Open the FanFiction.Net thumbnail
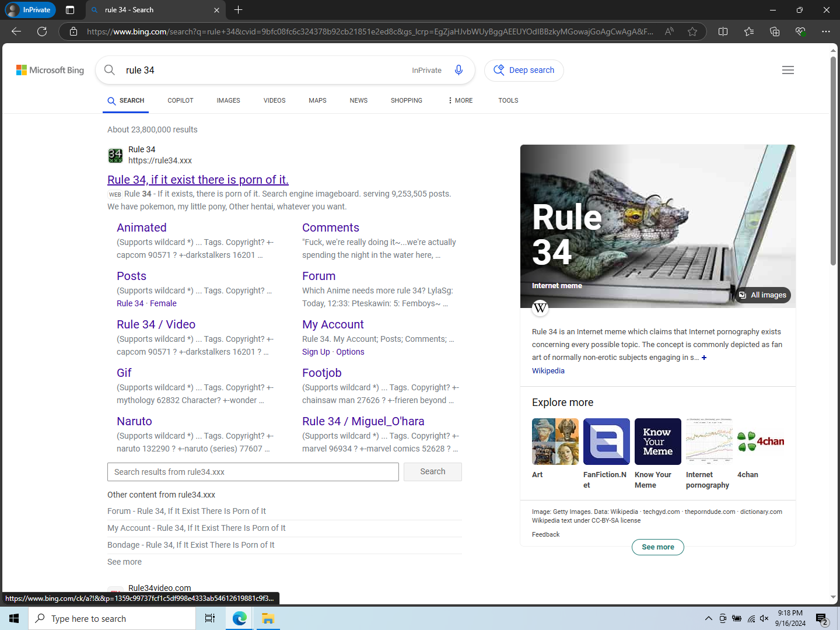Screen dimensions: 840x630 607,442
